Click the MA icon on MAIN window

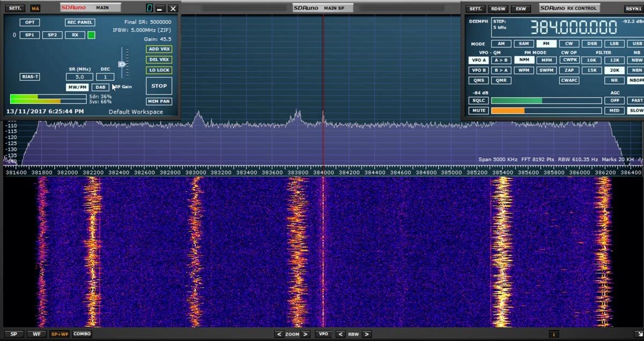click(36, 8)
